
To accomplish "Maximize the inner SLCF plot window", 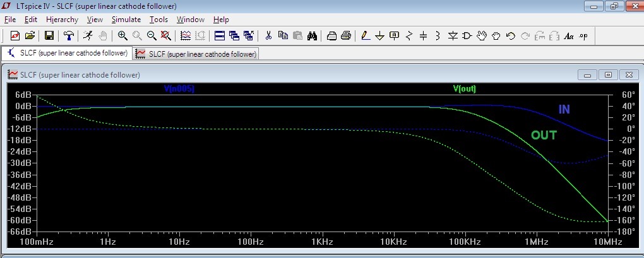I will click(608, 74).
